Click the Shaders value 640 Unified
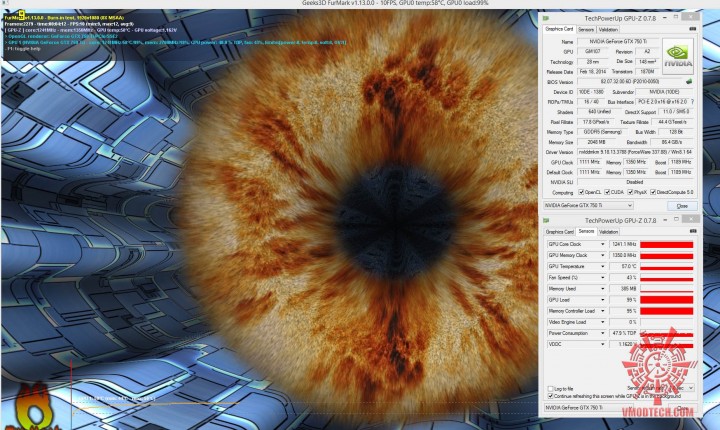Viewport: 720px width, 430px height. 599,112
